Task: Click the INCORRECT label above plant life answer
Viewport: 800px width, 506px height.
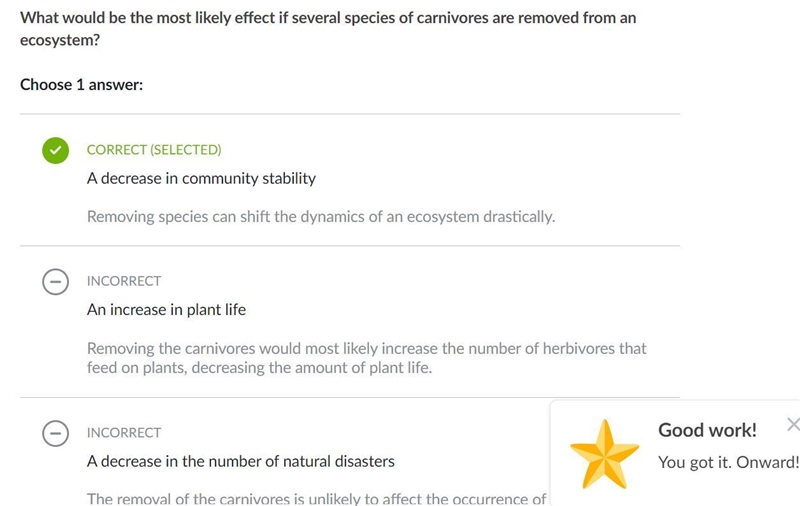Action: coord(124,281)
